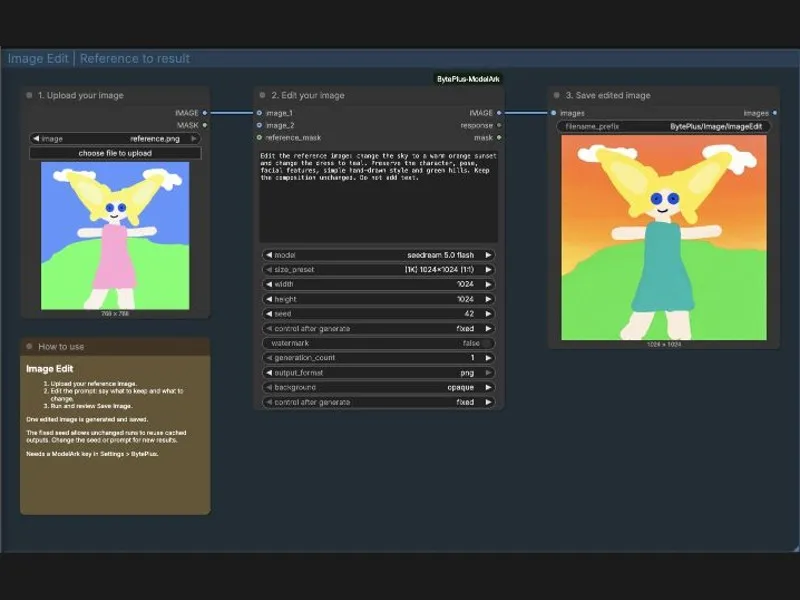Viewport: 800px width, 600px height.
Task: Select the uploaded reference image thumbnail
Action: tap(115, 236)
